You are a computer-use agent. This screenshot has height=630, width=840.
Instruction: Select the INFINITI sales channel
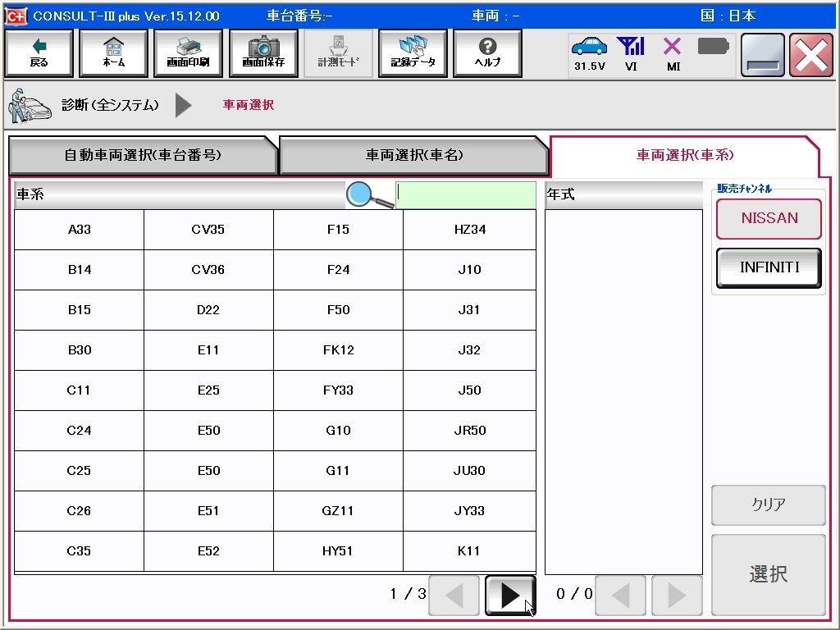pos(768,267)
